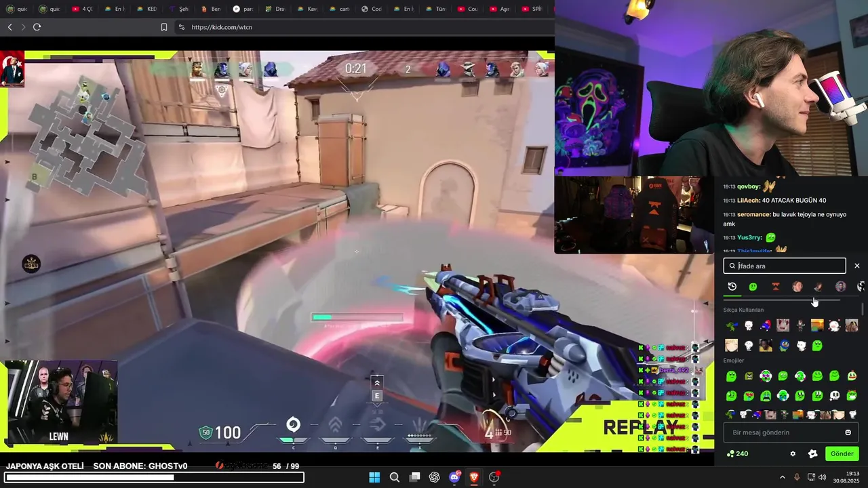Click the microphone tray icon
The width and height of the screenshot is (868, 488).
click(797, 477)
